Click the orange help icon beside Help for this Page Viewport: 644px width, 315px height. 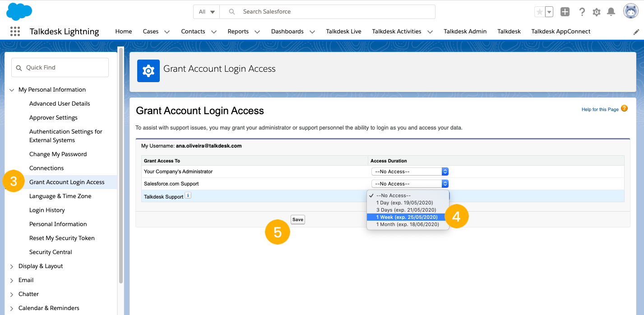(624, 108)
